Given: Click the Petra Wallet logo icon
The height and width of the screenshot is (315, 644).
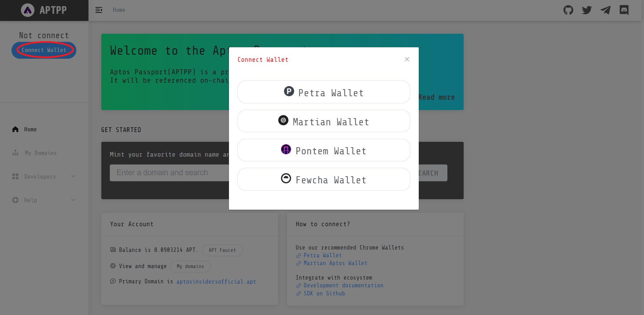Looking at the screenshot, I should click(289, 91).
